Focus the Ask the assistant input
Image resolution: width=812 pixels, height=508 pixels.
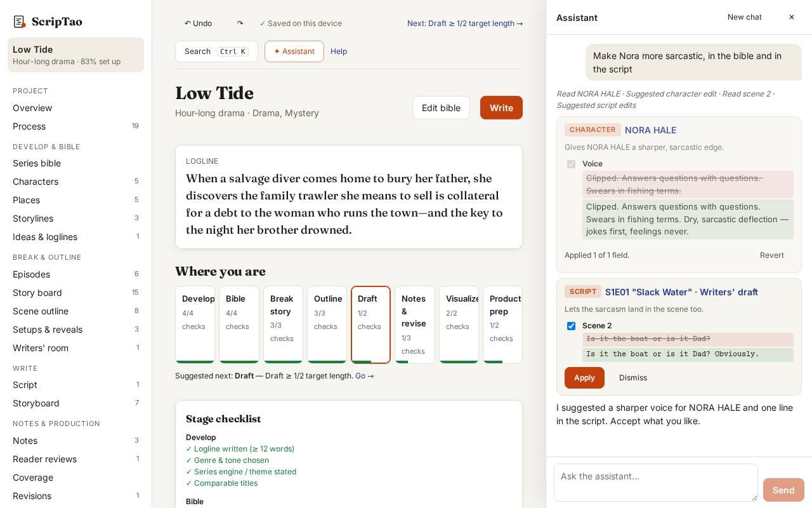point(656,483)
